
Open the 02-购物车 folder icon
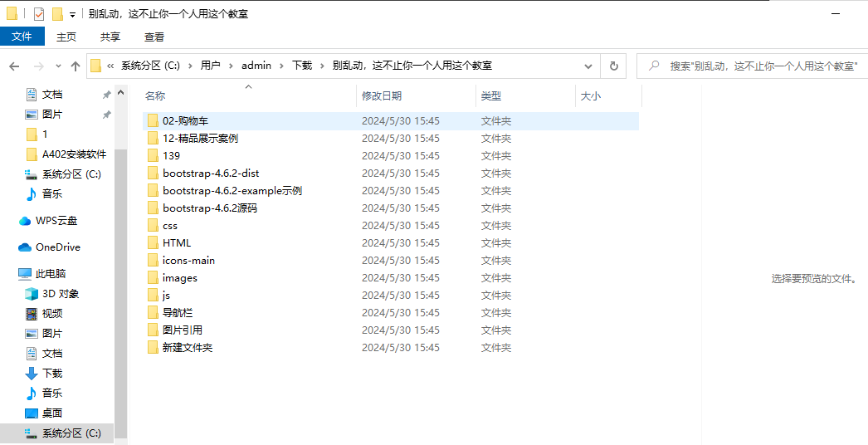(x=153, y=121)
